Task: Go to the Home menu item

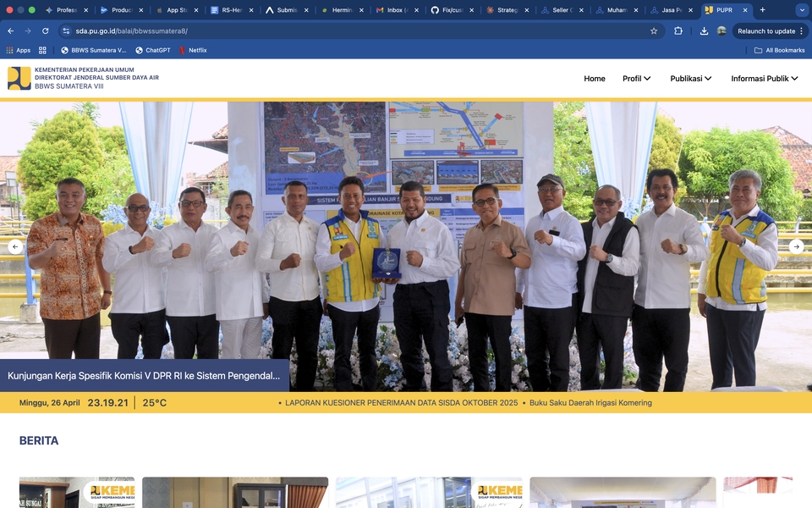Action: click(595, 78)
